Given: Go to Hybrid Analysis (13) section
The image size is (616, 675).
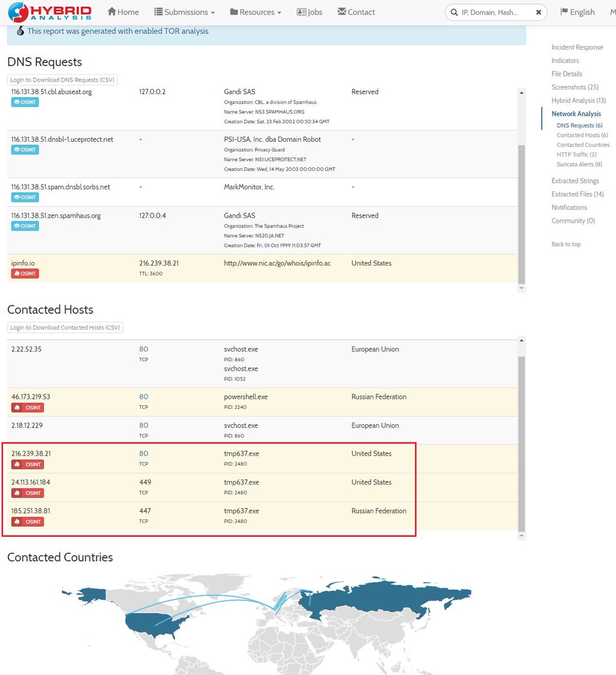Looking at the screenshot, I should [578, 101].
